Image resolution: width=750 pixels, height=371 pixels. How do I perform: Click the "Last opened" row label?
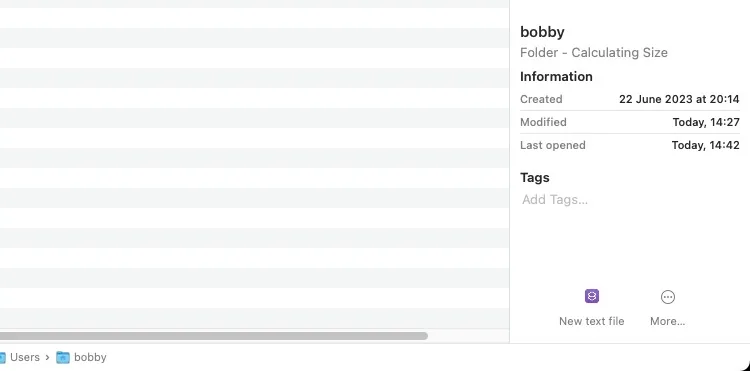[553, 145]
